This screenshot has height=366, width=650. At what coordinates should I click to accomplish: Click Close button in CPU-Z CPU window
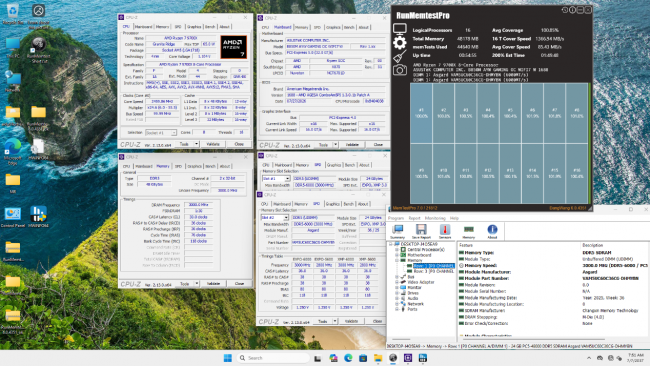click(x=239, y=144)
